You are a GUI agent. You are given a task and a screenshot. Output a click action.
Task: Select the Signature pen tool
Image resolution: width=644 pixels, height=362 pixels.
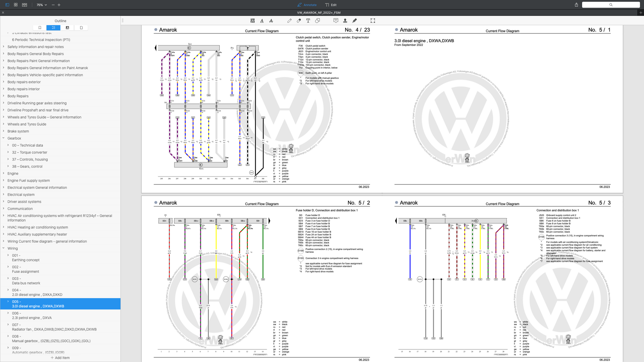tap(354, 21)
